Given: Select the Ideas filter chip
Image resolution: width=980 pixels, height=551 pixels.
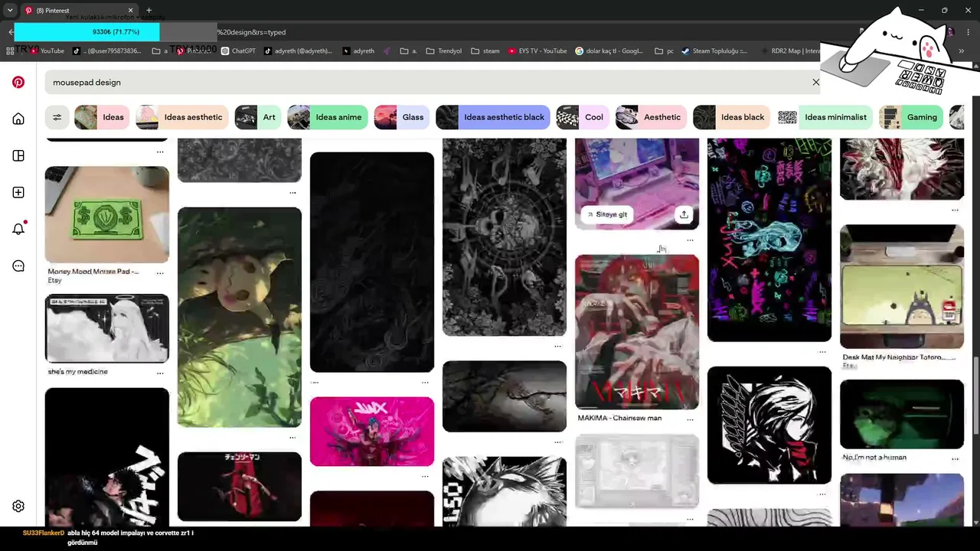Looking at the screenshot, I should (x=100, y=117).
